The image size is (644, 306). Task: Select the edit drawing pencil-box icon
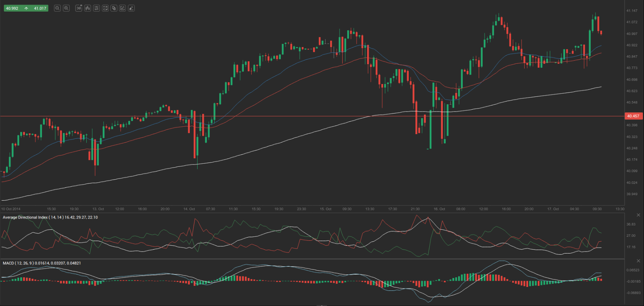click(x=122, y=8)
